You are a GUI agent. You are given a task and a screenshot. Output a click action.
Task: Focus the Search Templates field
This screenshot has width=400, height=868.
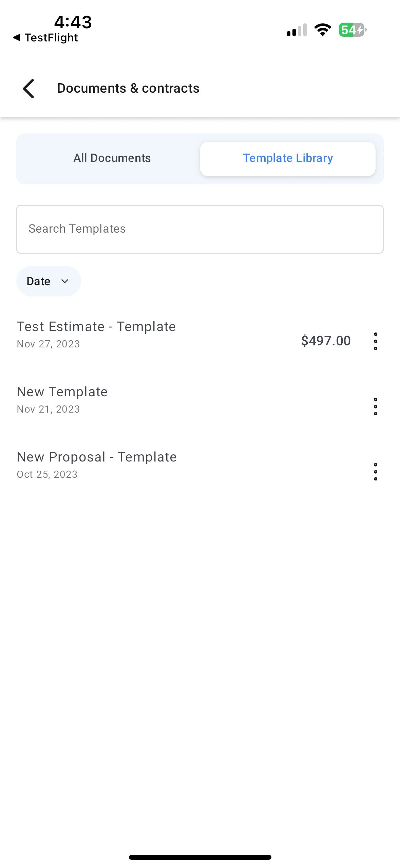[x=200, y=229]
